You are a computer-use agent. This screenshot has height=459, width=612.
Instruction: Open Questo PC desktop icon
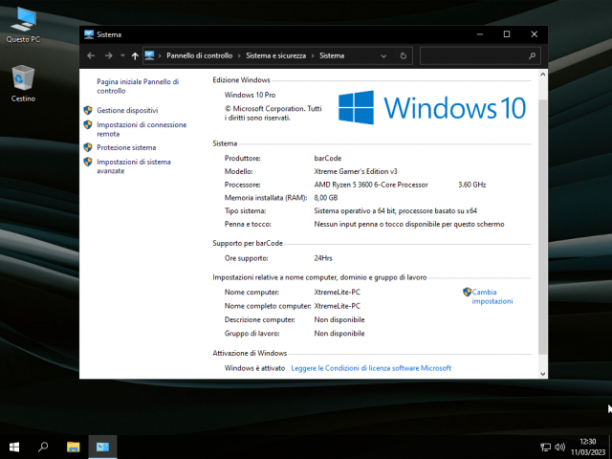(23, 25)
